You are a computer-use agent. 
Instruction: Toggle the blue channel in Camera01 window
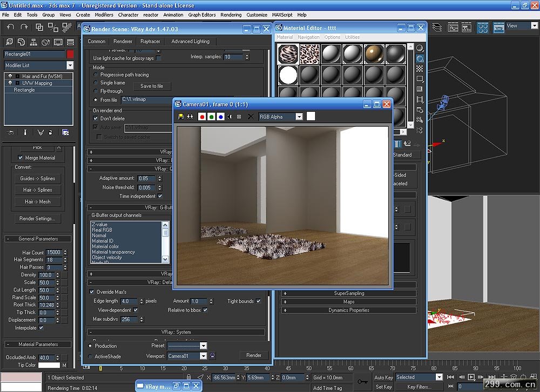coord(221,117)
